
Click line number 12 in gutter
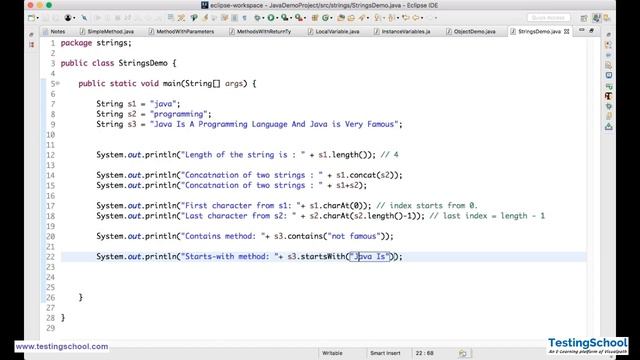pos(50,155)
